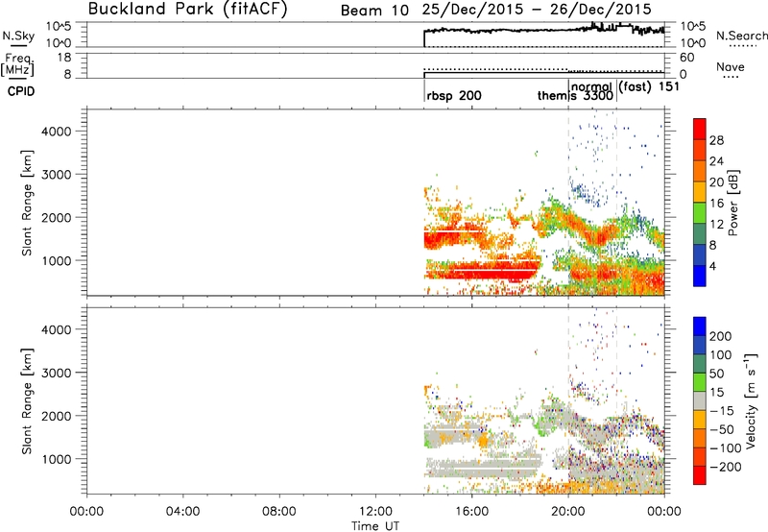
Task: Click the 'N.Sky' legend label
Action: pyautogui.click(x=18, y=36)
